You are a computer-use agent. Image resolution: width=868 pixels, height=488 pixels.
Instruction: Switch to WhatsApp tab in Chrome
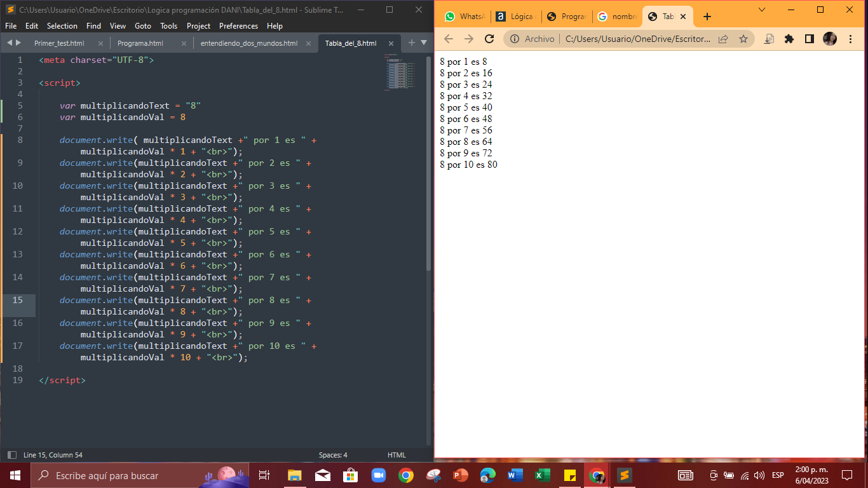point(465,17)
